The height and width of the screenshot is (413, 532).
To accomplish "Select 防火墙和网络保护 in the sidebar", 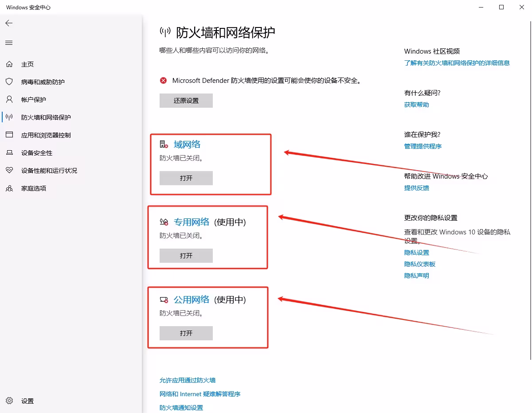I will (x=46, y=117).
